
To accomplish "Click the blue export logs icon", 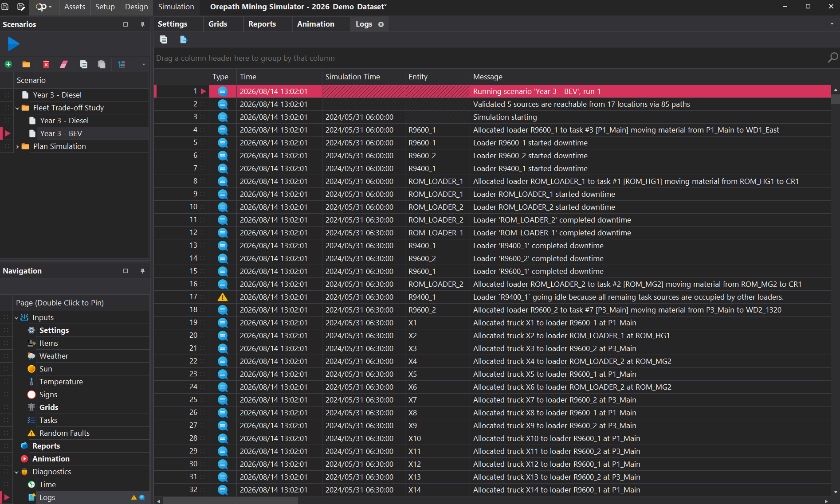I will 184,39.
